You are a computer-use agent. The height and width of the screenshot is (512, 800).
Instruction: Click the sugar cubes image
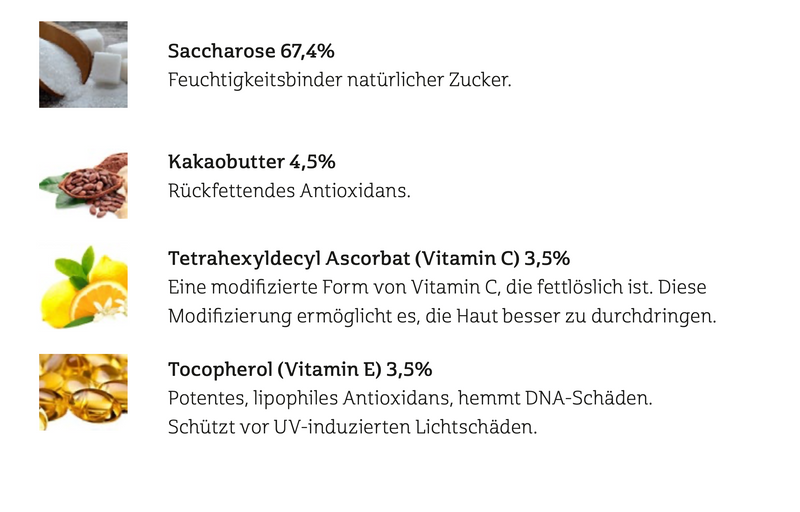pyautogui.click(x=83, y=64)
